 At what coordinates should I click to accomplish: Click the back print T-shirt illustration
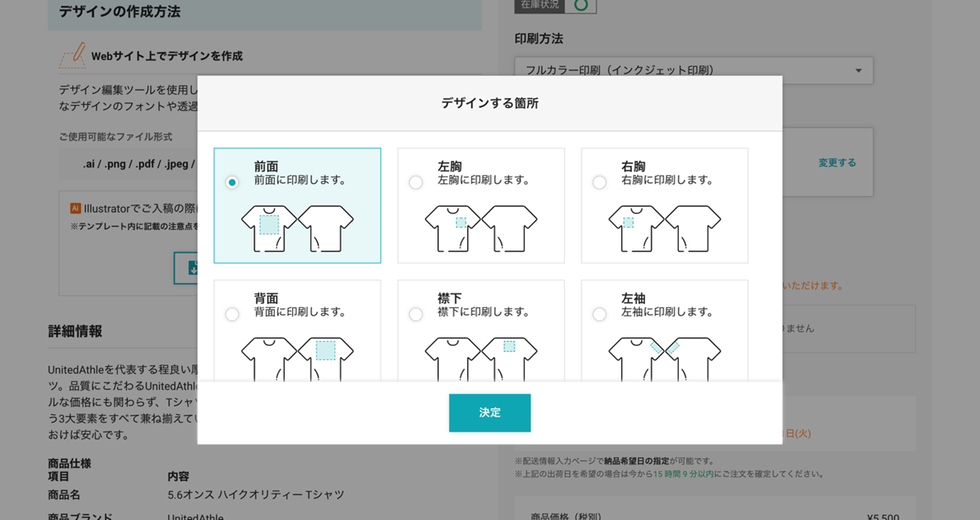click(297, 358)
